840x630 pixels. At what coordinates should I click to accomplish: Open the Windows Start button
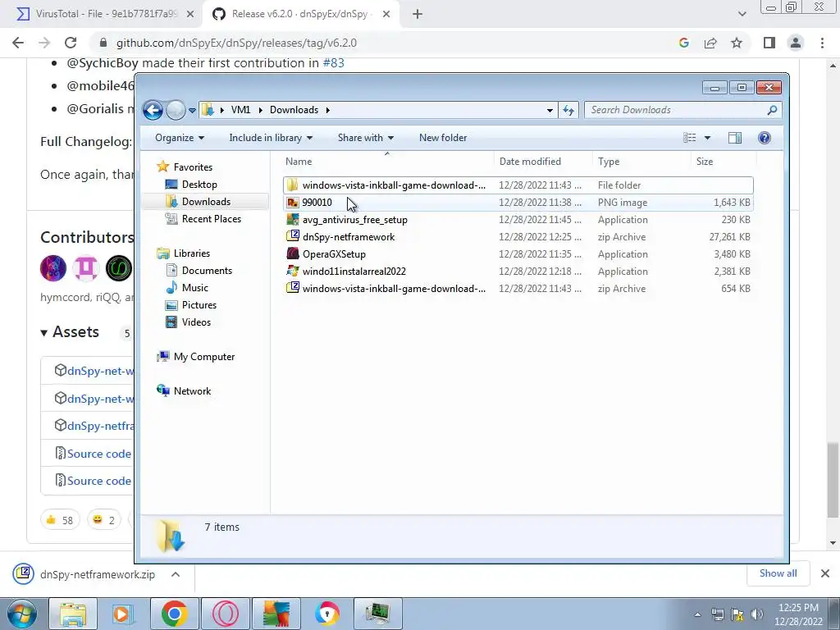22,614
